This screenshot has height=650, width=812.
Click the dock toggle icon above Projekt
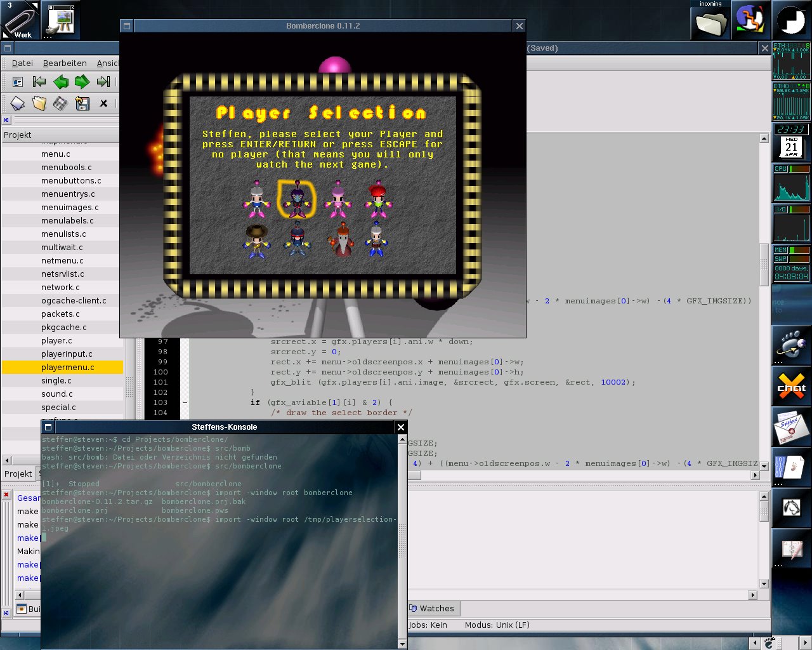tap(6, 119)
